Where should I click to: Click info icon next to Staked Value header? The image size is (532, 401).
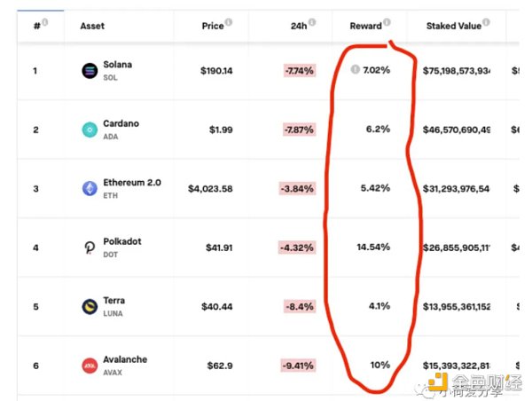point(486,22)
